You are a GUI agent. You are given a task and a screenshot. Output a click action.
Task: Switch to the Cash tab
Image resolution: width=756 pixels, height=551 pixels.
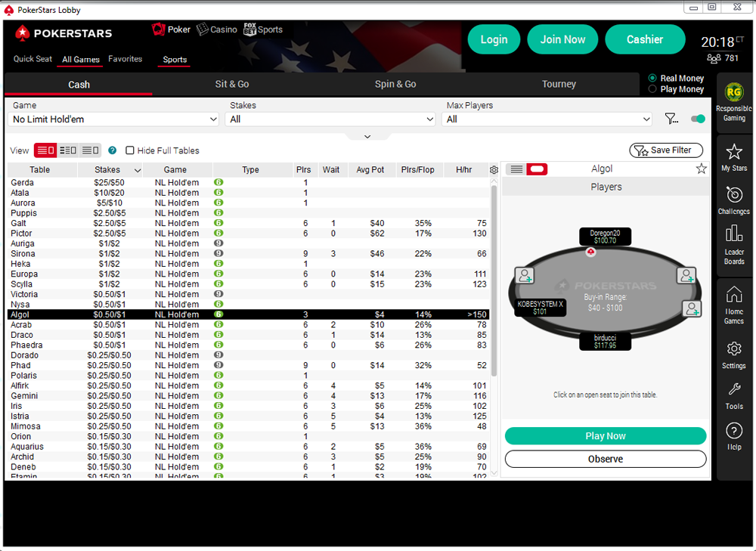click(x=79, y=85)
